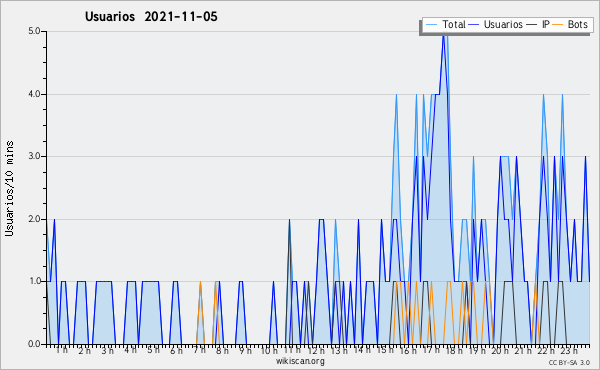Click the '10 h' x-axis label

(x=269, y=350)
